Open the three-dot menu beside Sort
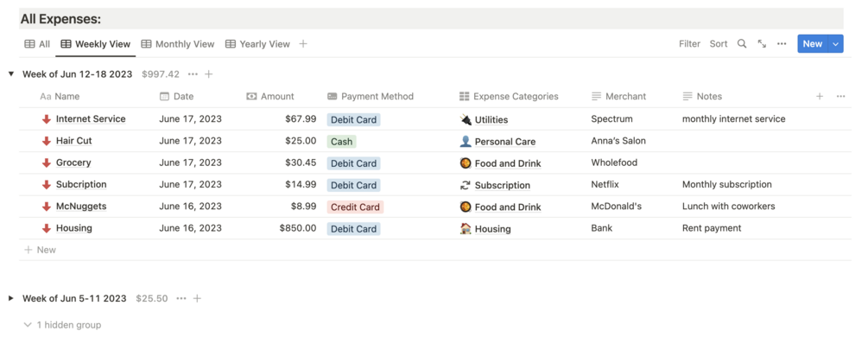Image resolution: width=868 pixels, height=344 pixels. (782, 44)
